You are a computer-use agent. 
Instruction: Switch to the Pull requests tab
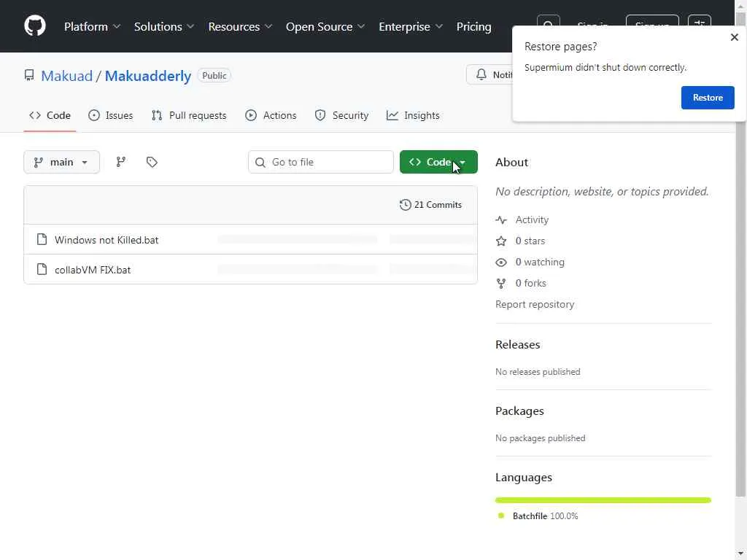pos(189,115)
